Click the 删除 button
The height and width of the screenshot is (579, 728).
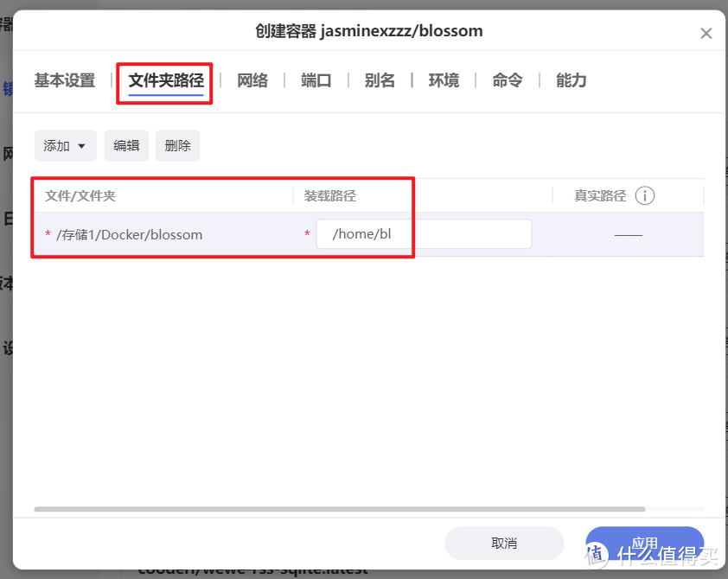[177, 145]
